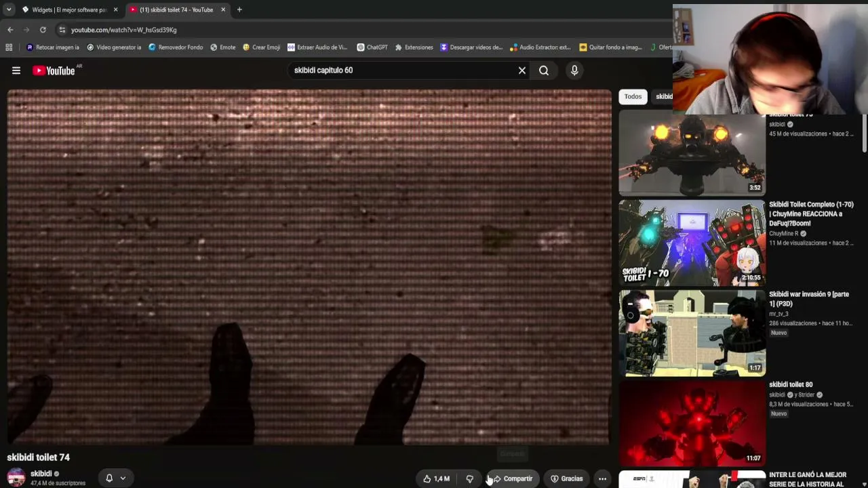Open the Audio Extractor bookmark
The width and height of the screenshot is (868, 488).
(x=540, y=47)
